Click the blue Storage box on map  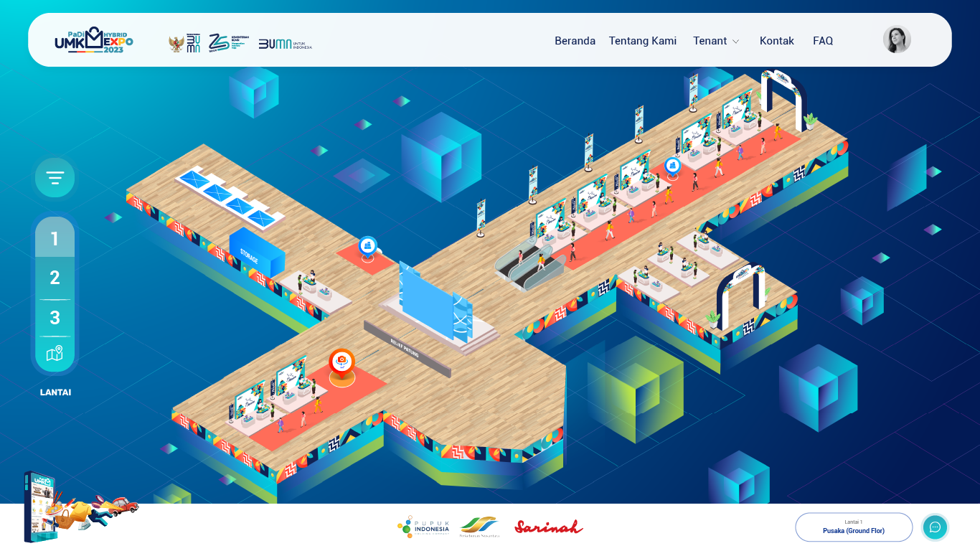click(256, 253)
